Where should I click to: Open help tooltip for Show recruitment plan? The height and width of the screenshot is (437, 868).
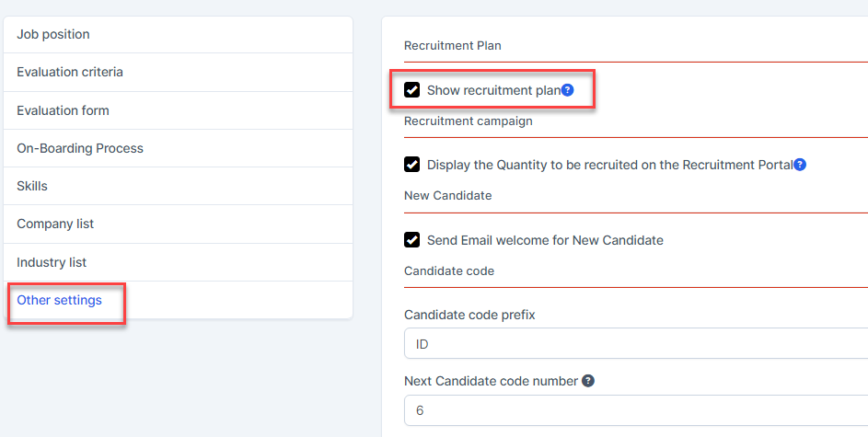coord(568,90)
